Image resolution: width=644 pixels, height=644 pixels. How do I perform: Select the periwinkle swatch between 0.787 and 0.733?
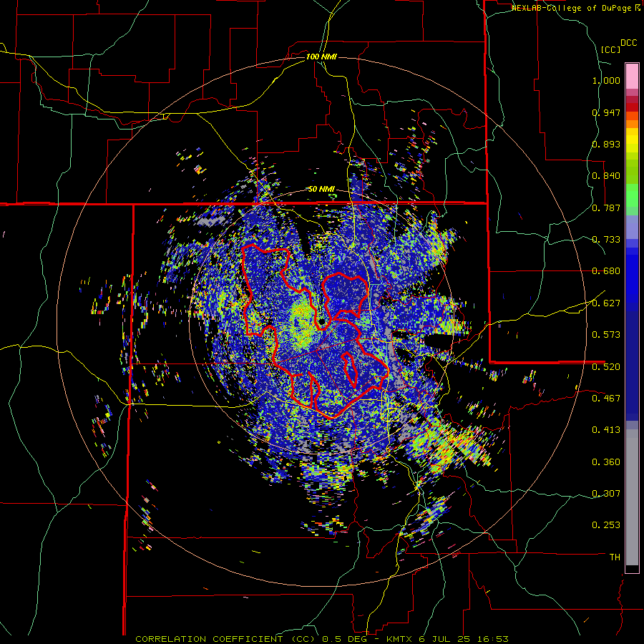pos(632,227)
